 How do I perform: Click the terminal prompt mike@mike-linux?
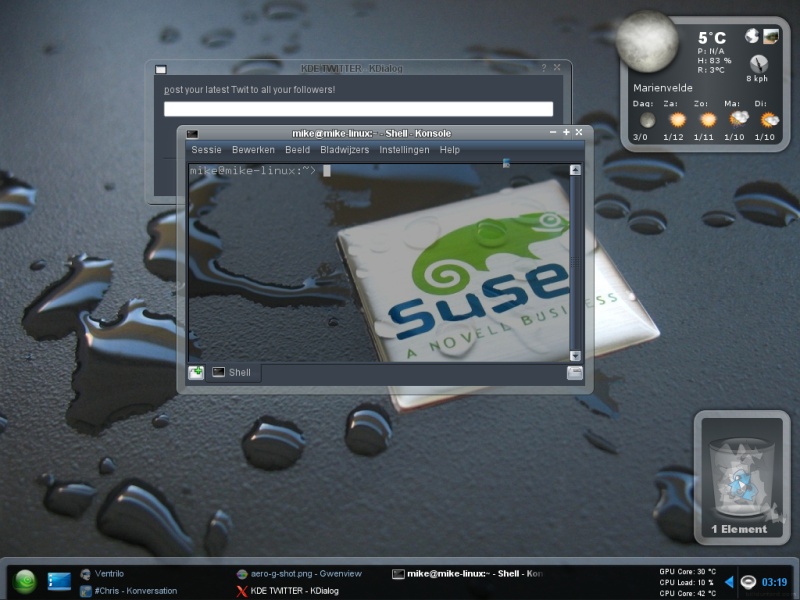pos(253,170)
